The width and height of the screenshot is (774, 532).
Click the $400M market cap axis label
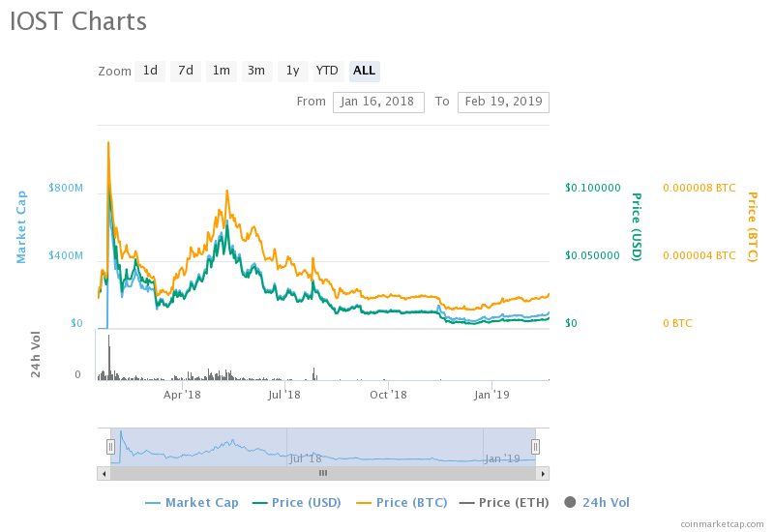66,255
